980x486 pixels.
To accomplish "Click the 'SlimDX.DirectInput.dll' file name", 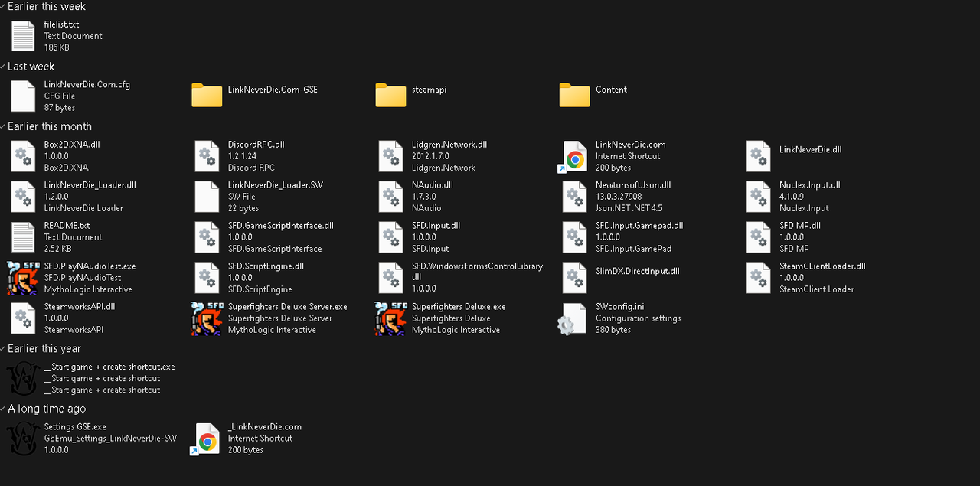I will tap(638, 271).
